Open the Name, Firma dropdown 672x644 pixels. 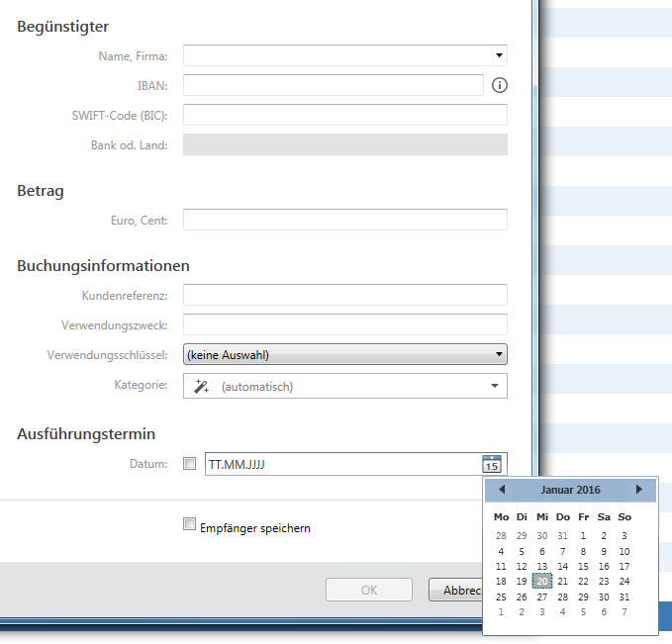click(x=499, y=55)
